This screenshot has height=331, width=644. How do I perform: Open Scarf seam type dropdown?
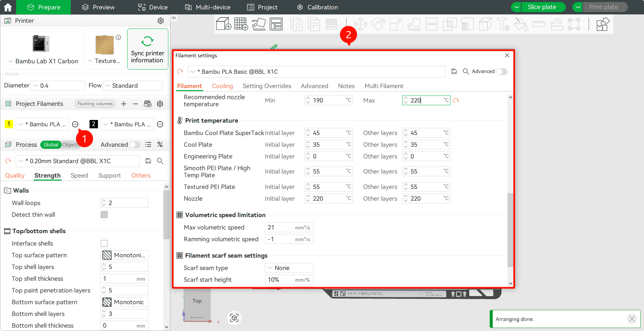pos(289,268)
